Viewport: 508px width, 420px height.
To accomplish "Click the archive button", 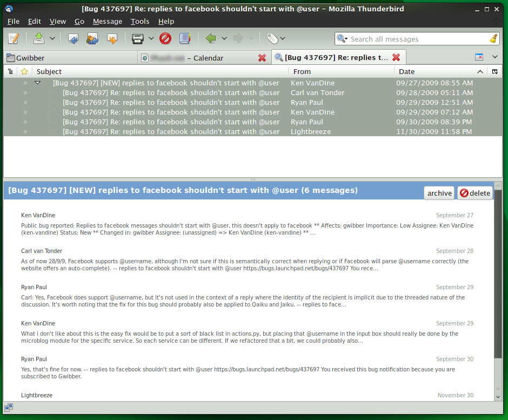I will (x=439, y=193).
